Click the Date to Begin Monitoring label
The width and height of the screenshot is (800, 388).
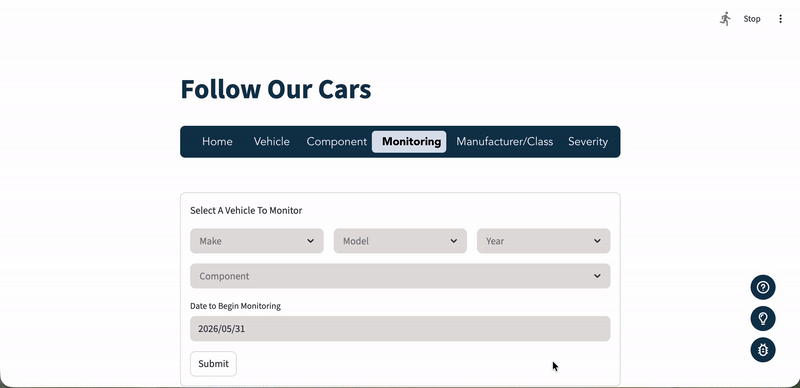tap(235, 306)
